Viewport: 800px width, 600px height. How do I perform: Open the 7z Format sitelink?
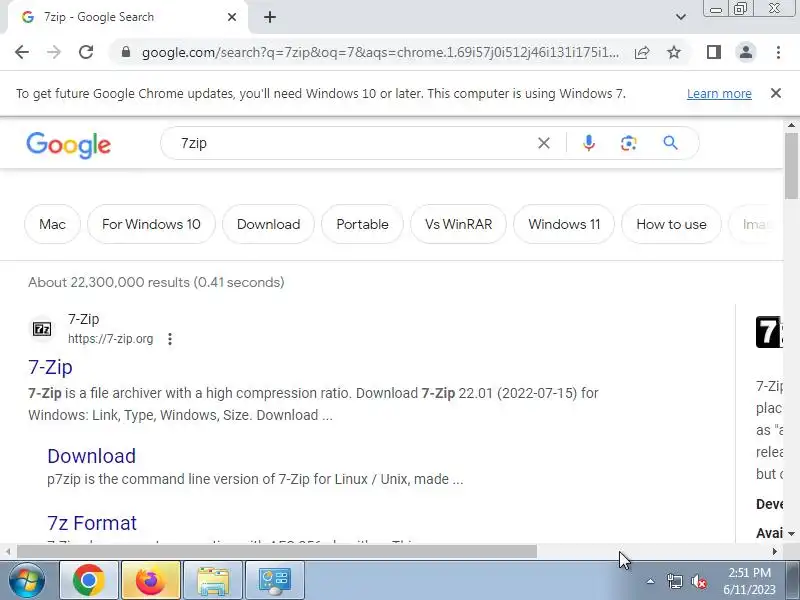point(92,523)
